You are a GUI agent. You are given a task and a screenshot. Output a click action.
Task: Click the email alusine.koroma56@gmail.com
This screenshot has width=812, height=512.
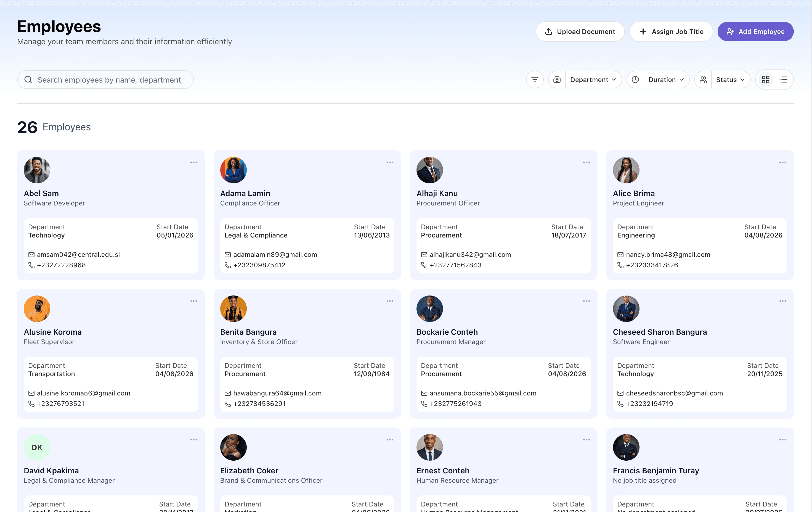pyautogui.click(x=84, y=394)
